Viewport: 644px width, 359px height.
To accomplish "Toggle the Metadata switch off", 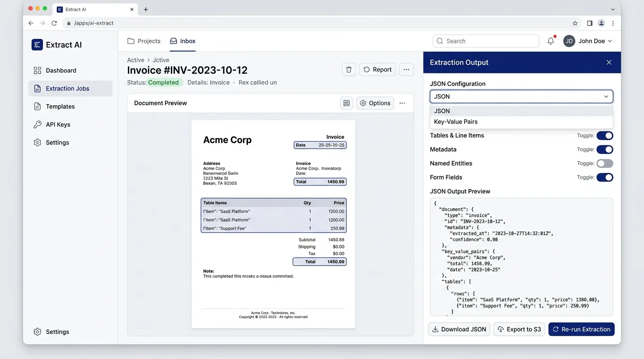I will pyautogui.click(x=605, y=150).
